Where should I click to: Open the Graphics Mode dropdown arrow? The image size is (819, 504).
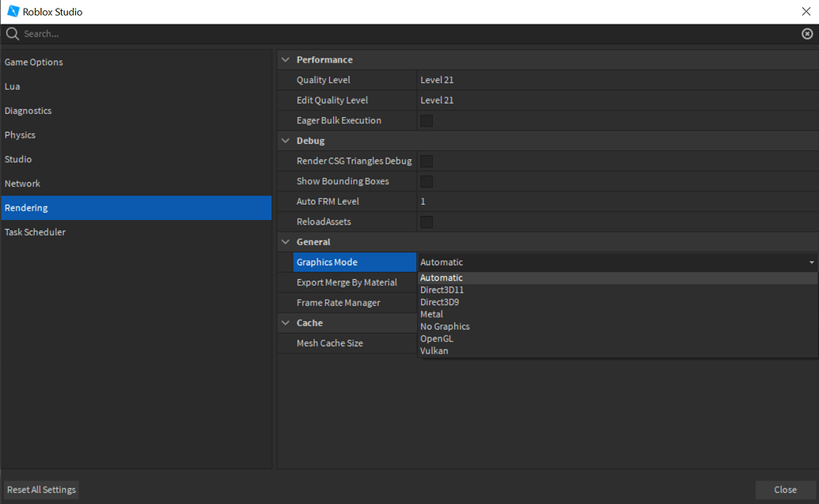[x=811, y=262]
